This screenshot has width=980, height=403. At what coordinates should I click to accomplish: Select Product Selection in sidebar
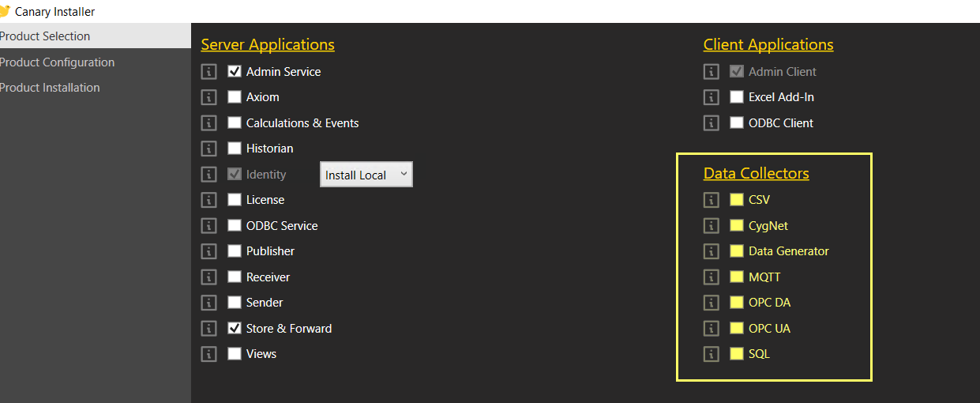click(x=95, y=36)
